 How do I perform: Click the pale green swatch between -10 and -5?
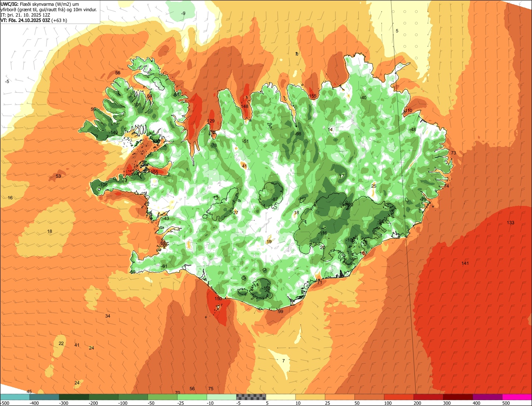pos(221,397)
